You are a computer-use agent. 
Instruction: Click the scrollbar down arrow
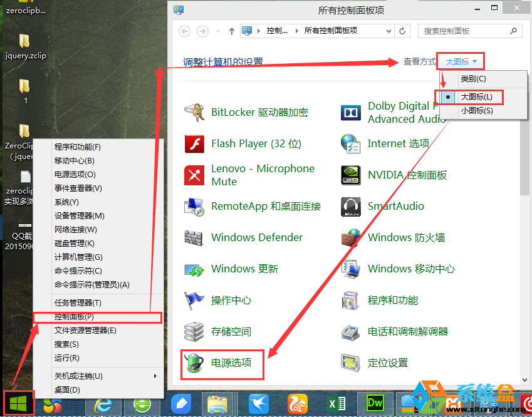point(524,380)
